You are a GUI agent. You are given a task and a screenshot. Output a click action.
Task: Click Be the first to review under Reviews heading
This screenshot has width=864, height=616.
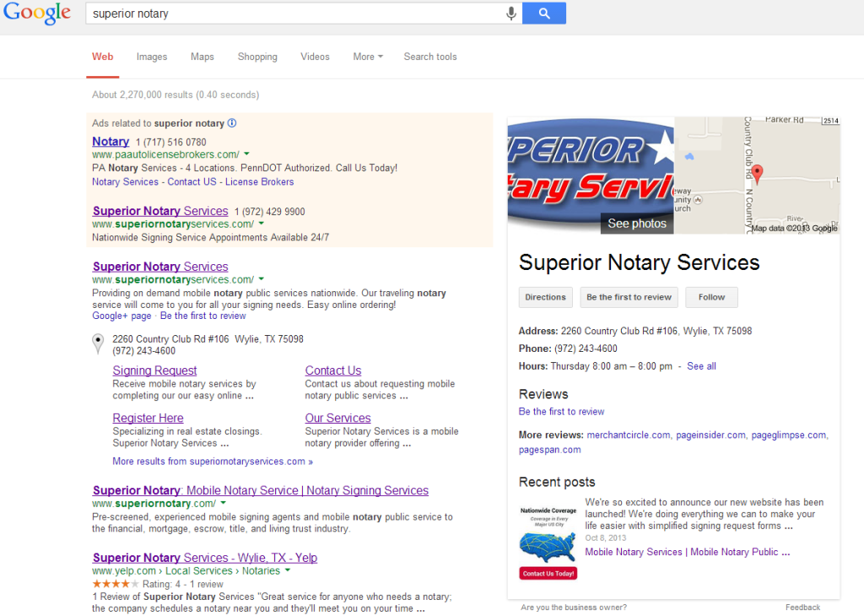(x=561, y=412)
